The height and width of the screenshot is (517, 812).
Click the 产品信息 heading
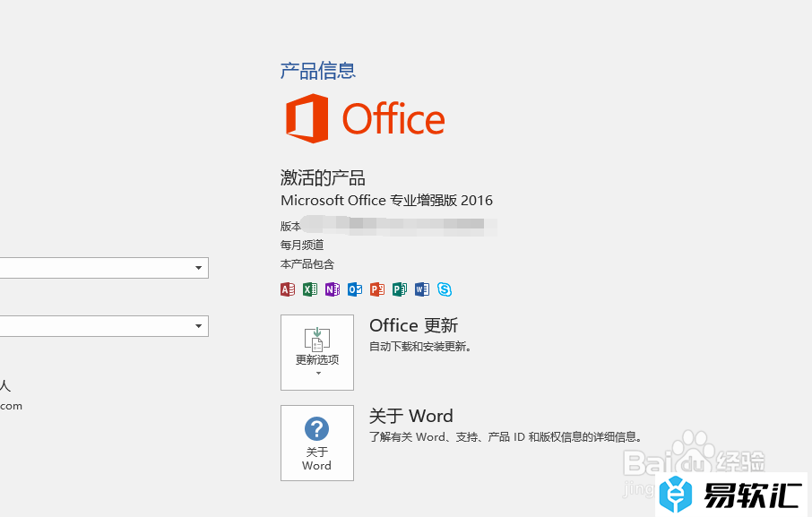click(318, 70)
